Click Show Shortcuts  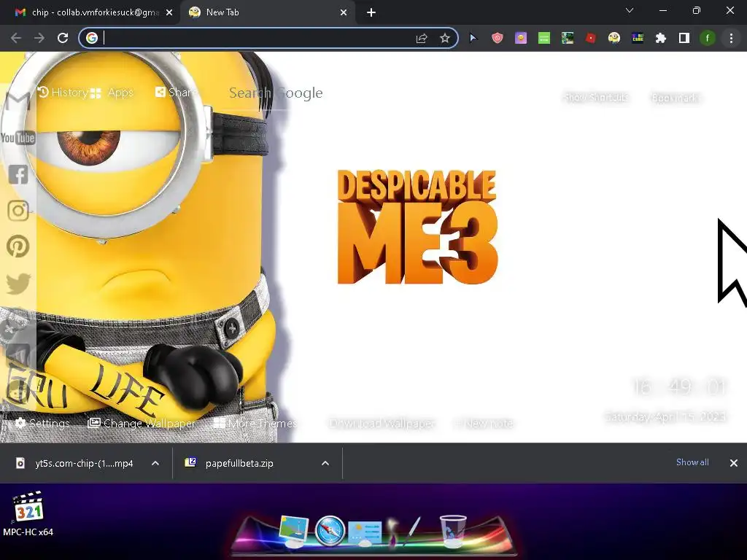(596, 98)
